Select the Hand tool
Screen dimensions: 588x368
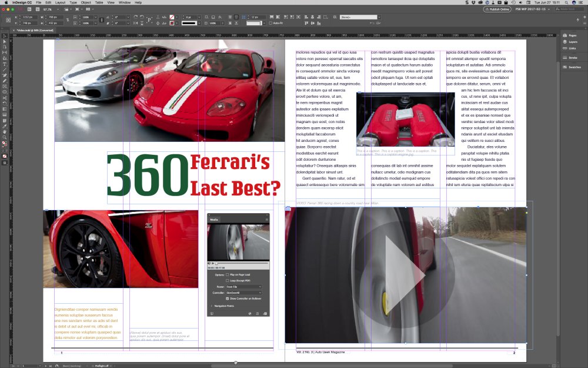click(5, 132)
